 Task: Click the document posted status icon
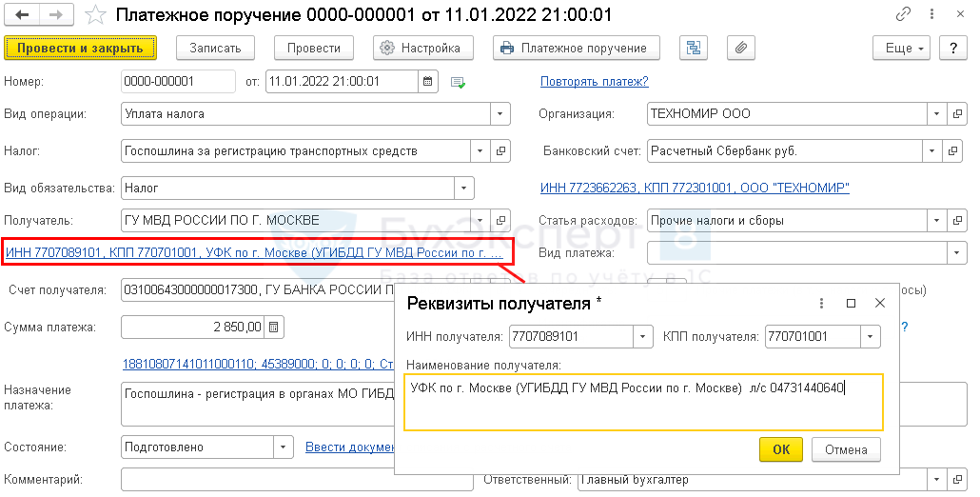tap(458, 82)
